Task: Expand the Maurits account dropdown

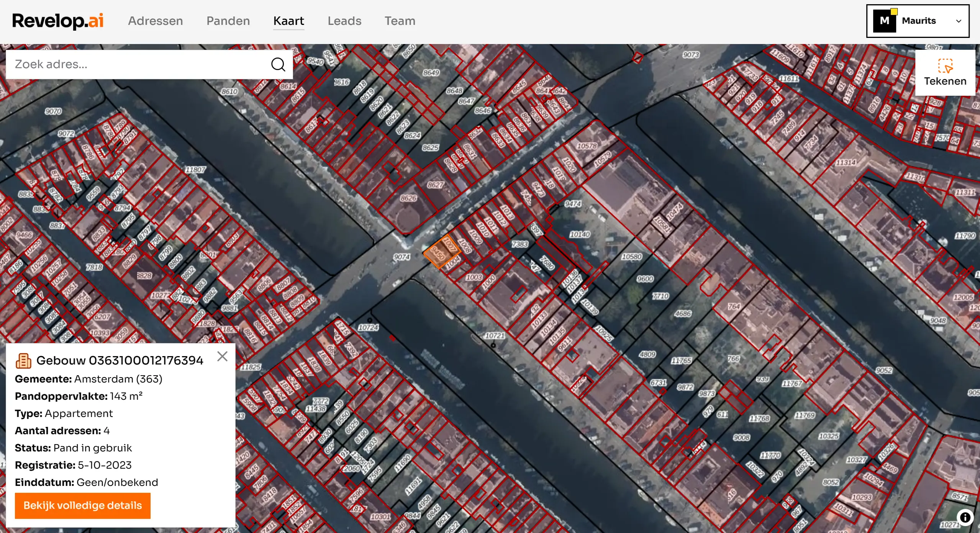Action: 959,21
